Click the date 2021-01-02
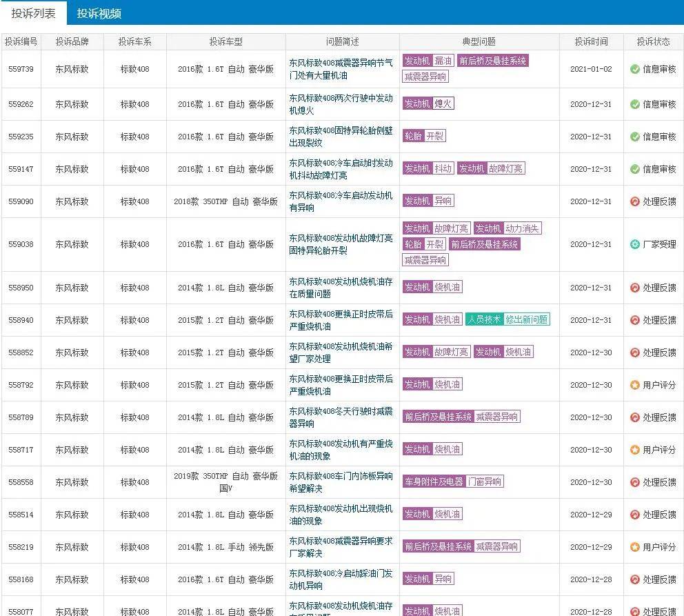The image size is (684, 616). point(591,69)
